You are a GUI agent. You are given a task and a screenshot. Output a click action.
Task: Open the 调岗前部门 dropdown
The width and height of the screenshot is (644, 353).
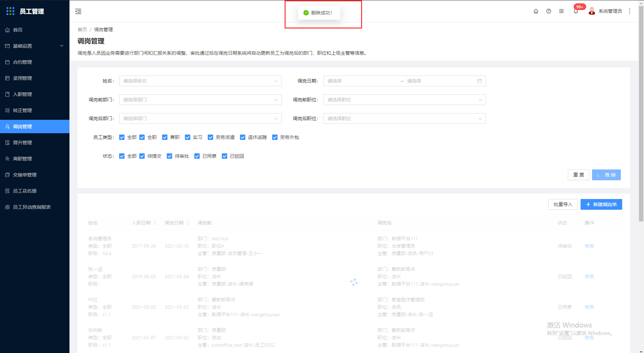[200, 100]
